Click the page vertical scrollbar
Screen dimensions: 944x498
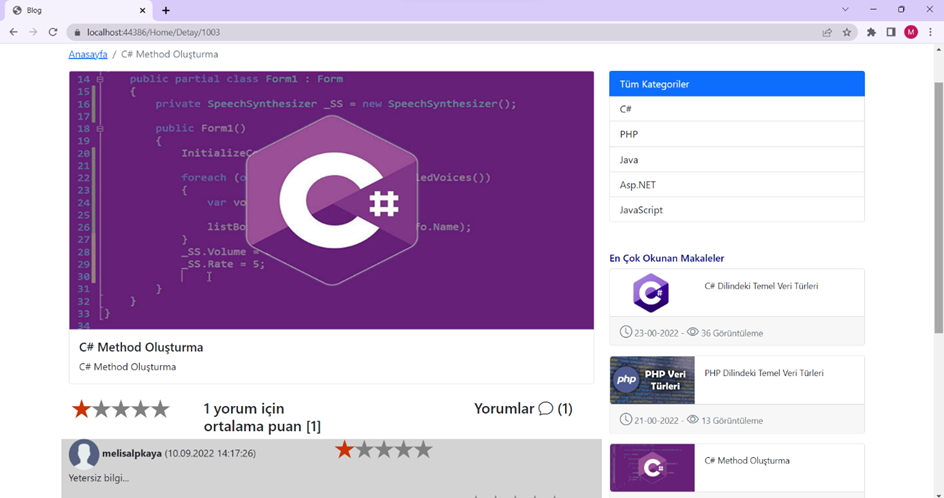[938, 207]
